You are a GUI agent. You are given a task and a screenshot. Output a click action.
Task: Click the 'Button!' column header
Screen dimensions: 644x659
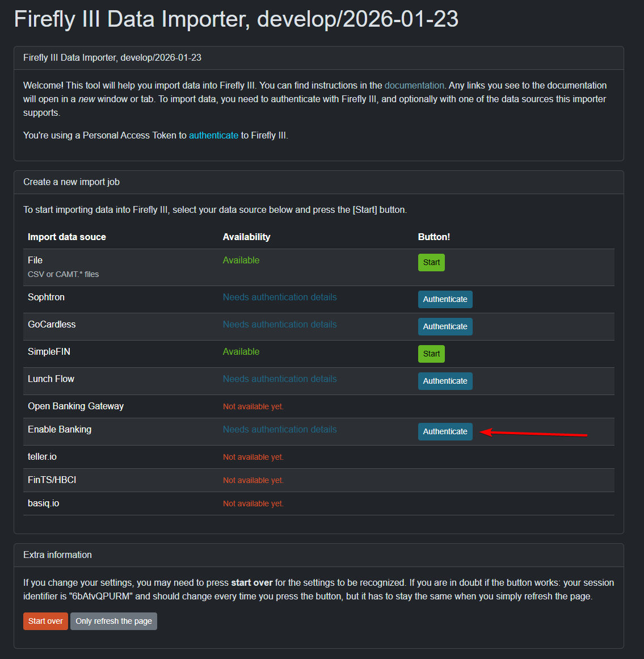coord(434,237)
